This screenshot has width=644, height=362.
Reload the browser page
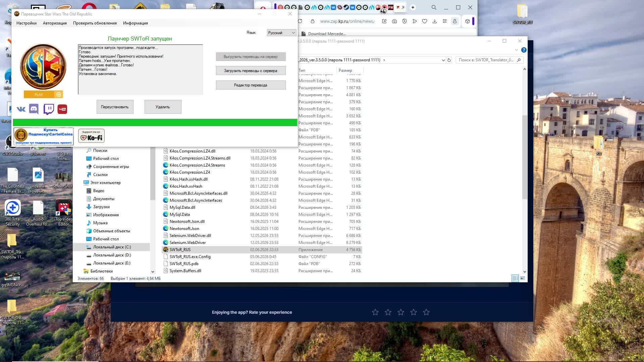tap(300, 21)
